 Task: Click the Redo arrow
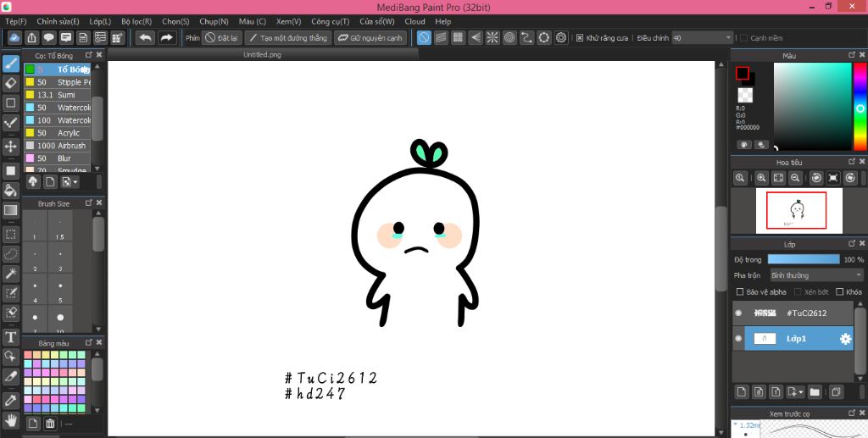point(166,37)
